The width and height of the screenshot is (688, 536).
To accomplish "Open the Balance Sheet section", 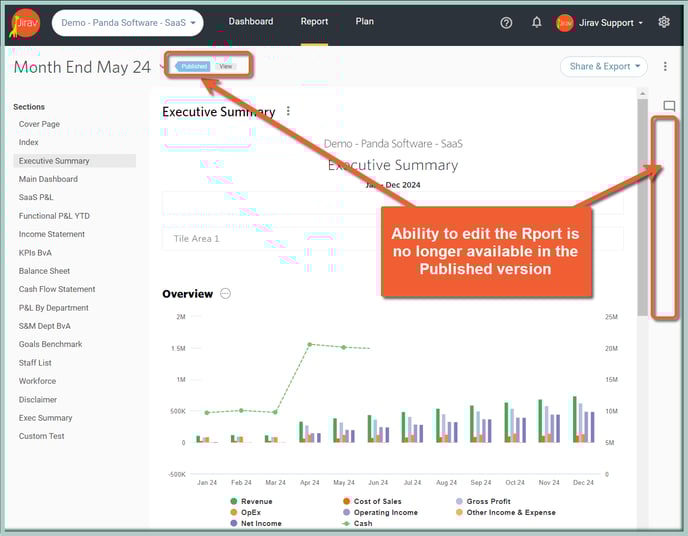I will [44, 271].
